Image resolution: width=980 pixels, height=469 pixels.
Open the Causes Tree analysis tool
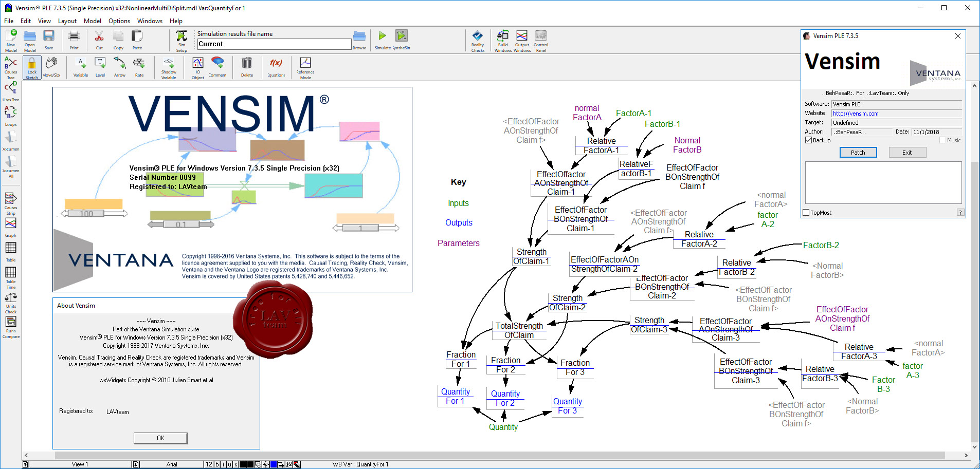11,68
